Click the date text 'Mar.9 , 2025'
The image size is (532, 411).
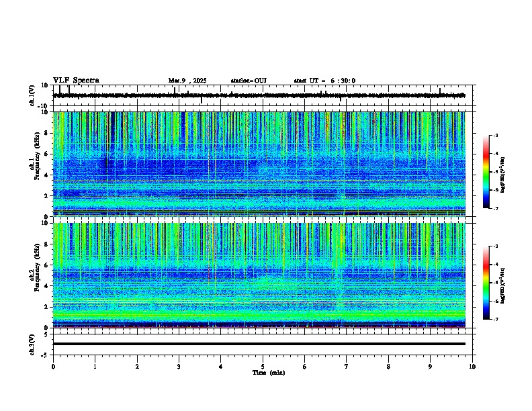click(187, 81)
